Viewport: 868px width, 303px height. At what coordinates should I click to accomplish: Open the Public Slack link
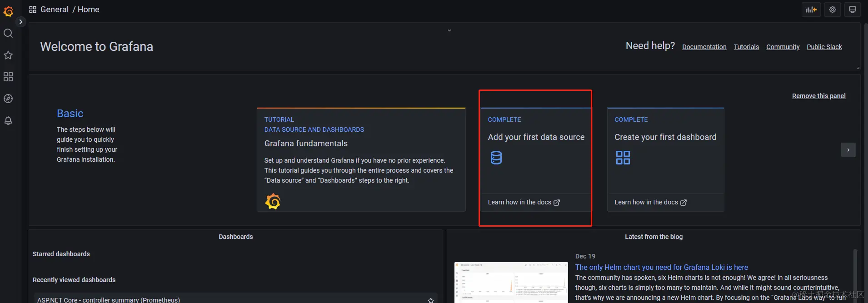pos(824,47)
